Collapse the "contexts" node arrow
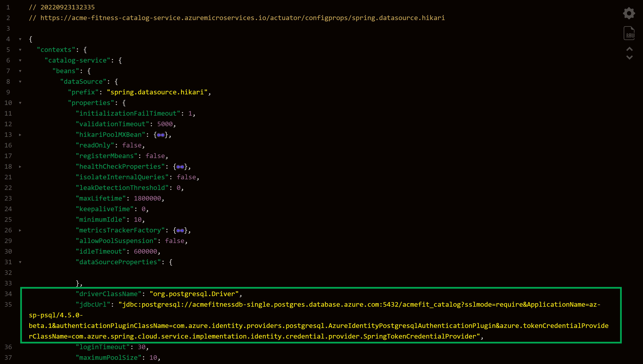The height and width of the screenshot is (364, 643). 20,50
